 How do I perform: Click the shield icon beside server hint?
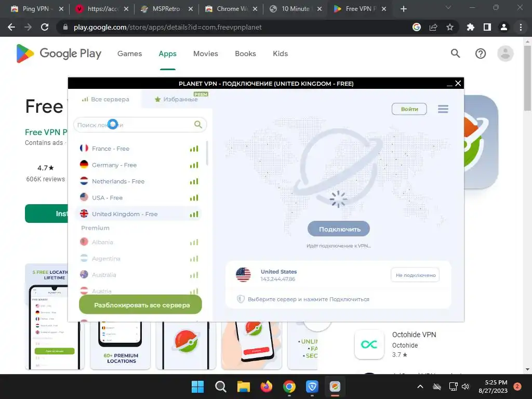tap(241, 299)
